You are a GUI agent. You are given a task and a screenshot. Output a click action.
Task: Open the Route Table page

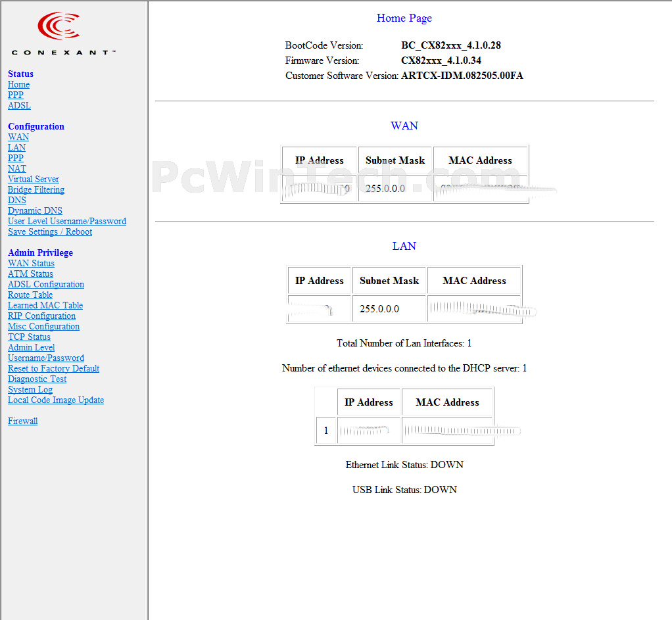point(30,295)
